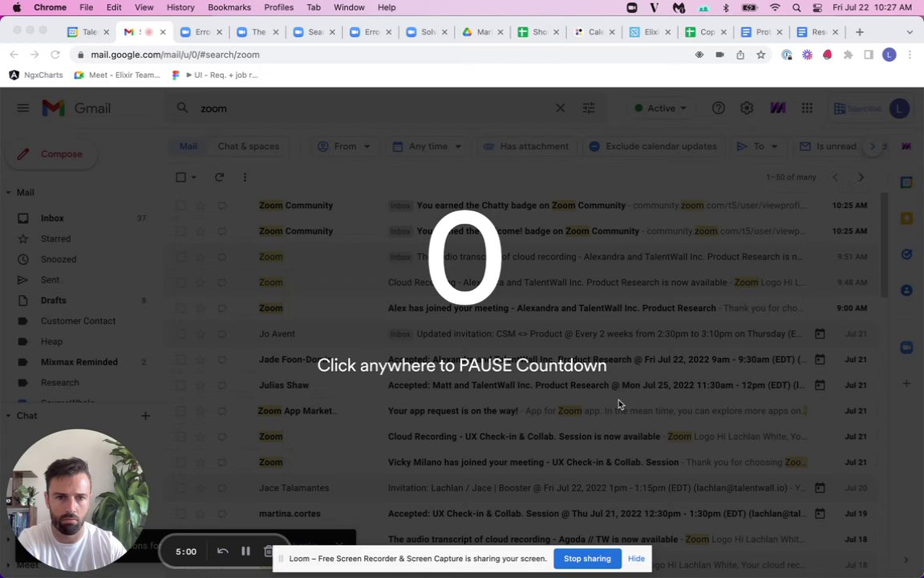
Task: Open Contacts side panel icon
Action: click(x=907, y=290)
